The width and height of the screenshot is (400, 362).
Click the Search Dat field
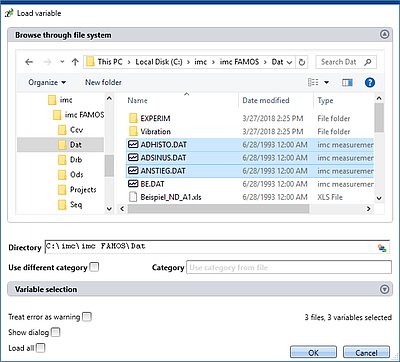(x=347, y=62)
